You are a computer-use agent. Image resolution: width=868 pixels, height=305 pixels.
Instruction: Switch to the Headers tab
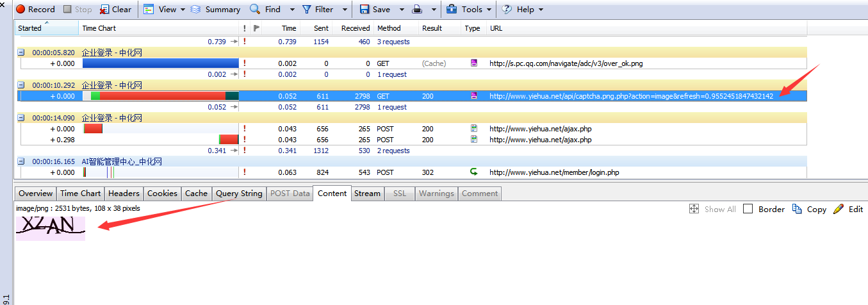click(124, 194)
